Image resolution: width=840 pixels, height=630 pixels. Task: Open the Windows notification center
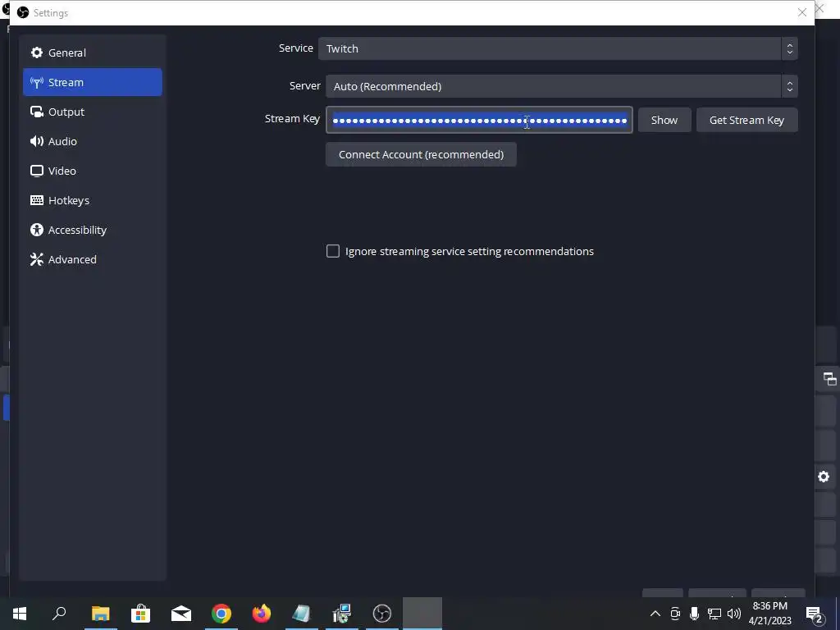click(x=815, y=614)
